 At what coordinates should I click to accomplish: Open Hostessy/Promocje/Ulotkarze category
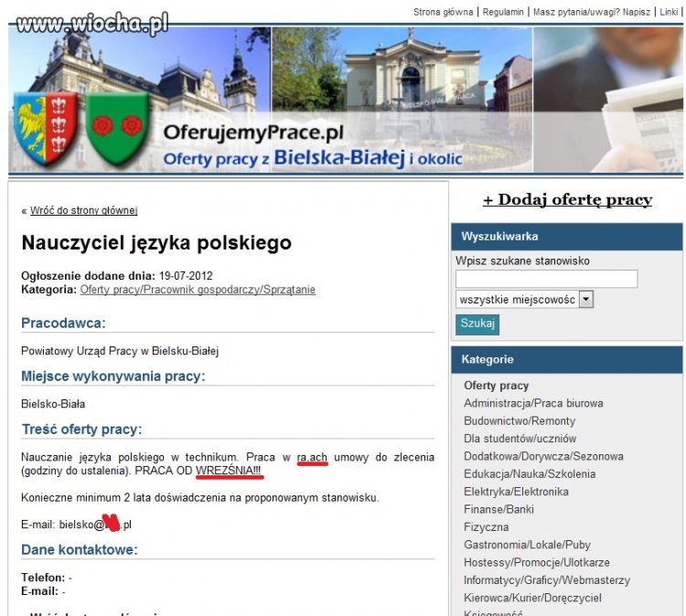(536, 563)
